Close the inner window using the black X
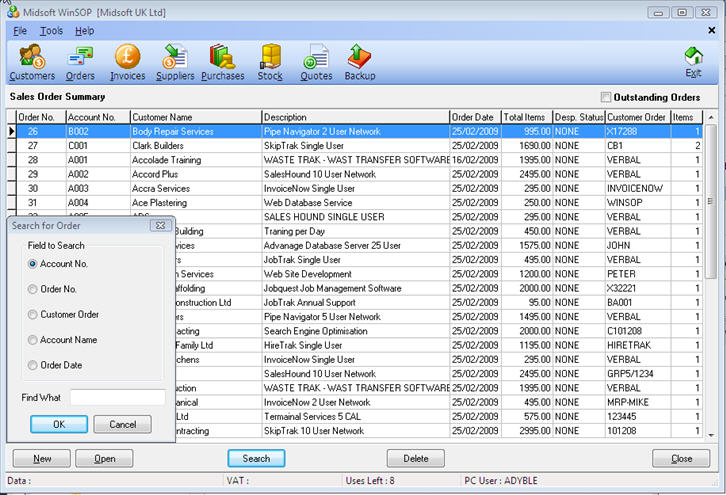This screenshot has height=495, width=726. click(x=712, y=30)
